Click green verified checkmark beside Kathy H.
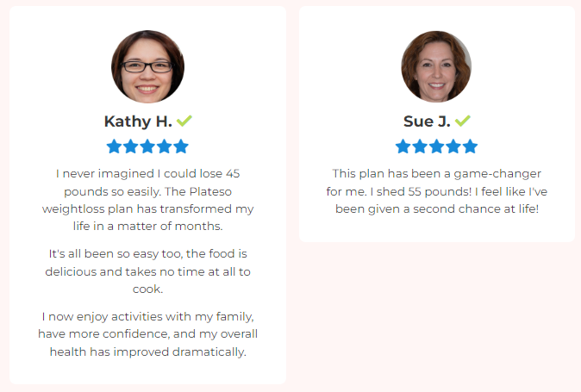 [x=184, y=121]
